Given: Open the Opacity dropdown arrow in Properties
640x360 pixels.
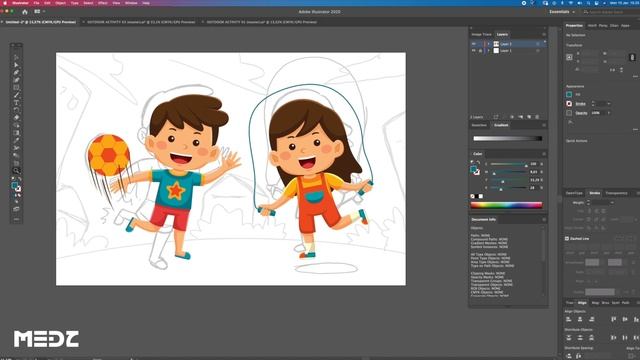Looking at the screenshot, I should [609, 113].
